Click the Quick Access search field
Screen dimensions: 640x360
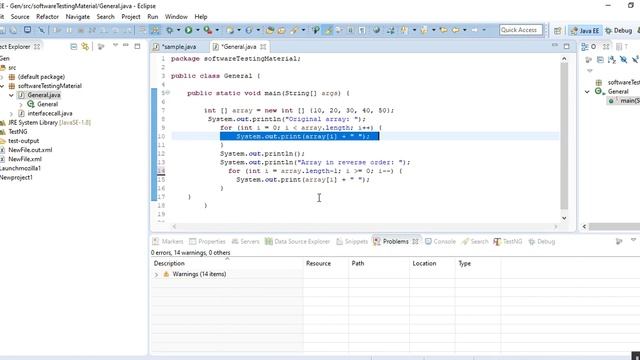[521, 30]
